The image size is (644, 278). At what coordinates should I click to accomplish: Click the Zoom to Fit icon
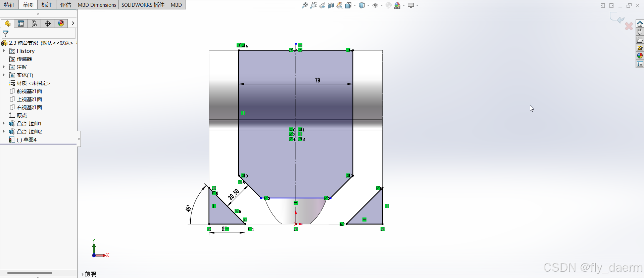305,5
